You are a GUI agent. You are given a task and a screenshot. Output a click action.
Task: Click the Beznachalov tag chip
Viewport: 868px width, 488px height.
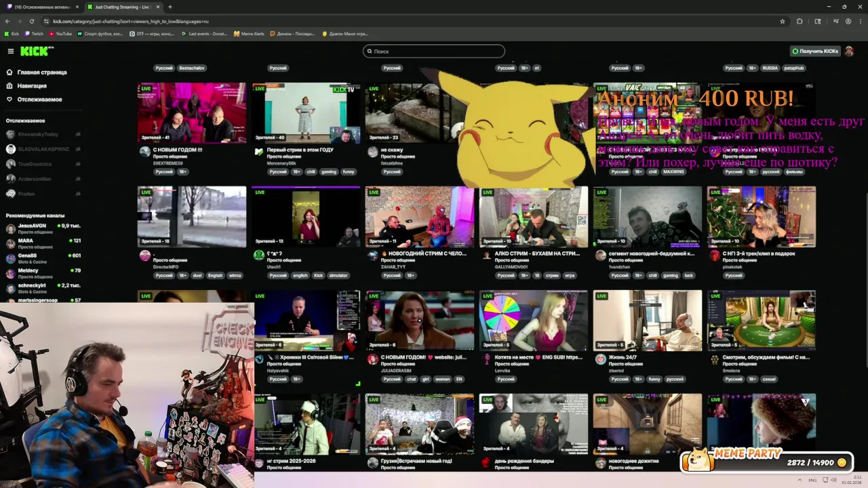point(192,68)
